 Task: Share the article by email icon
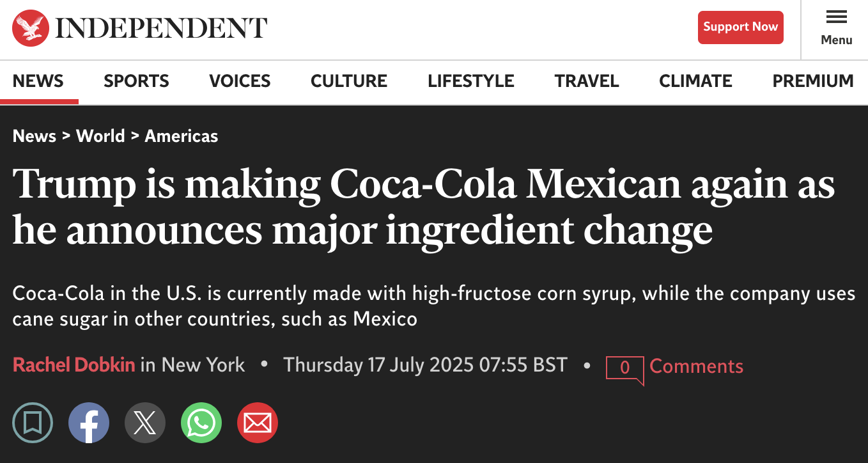258,423
